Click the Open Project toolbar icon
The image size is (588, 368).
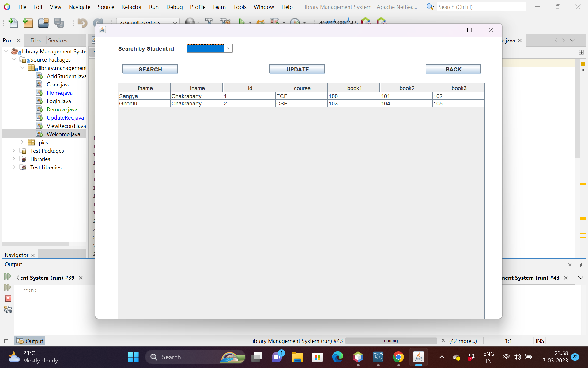[43, 23]
